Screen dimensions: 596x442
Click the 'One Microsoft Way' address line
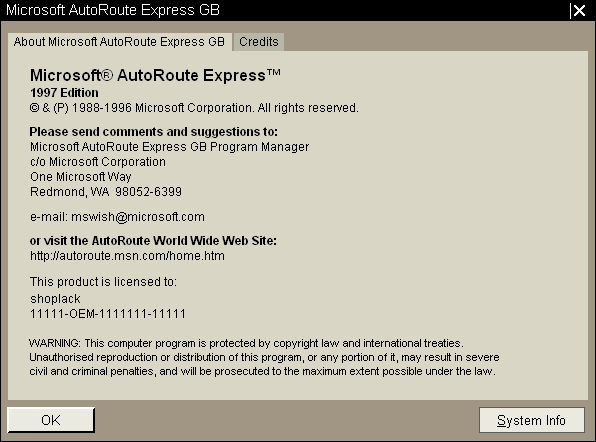point(81,177)
